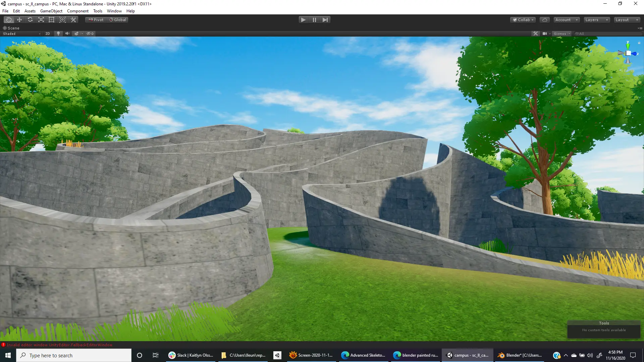Select the Rect transform tool

pyautogui.click(x=52, y=20)
